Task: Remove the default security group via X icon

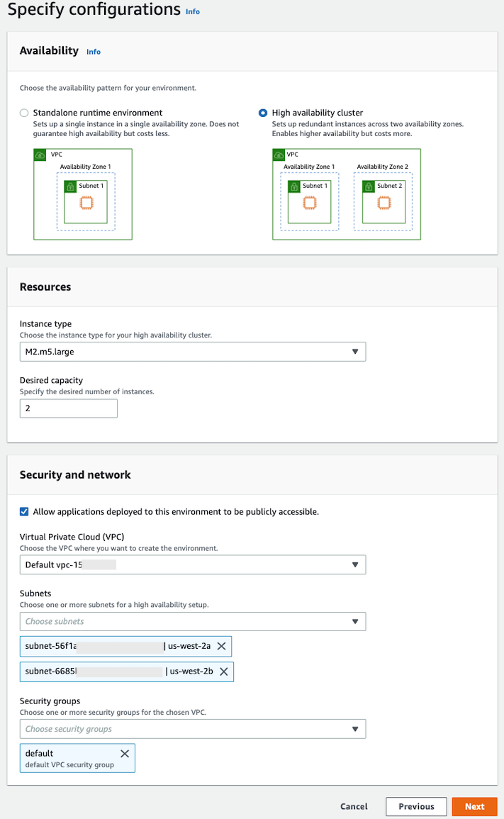Action: tap(125, 754)
